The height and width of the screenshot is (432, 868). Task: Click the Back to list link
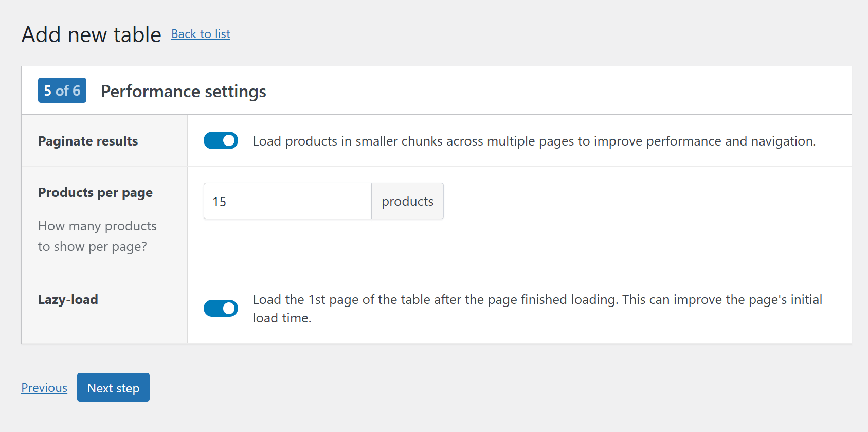point(201,34)
